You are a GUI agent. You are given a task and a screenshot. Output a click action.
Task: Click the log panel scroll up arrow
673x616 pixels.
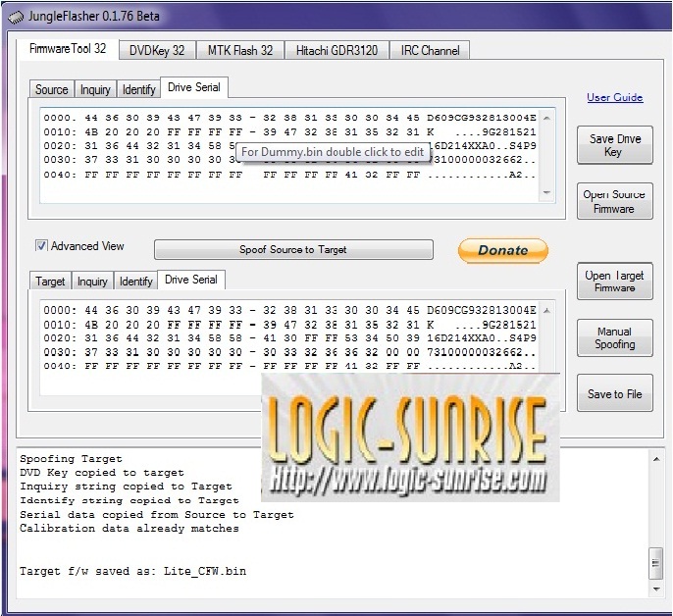coord(656,459)
